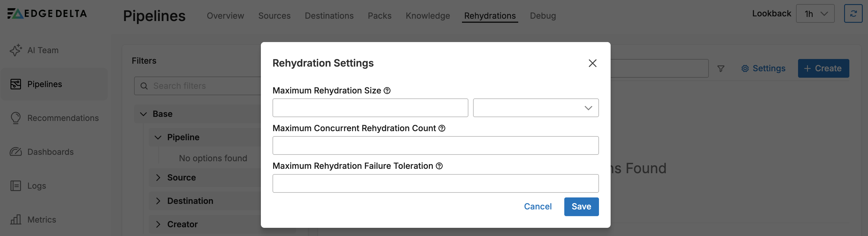Expand the Source filter section
This screenshot has width=868, height=236.
click(158, 178)
